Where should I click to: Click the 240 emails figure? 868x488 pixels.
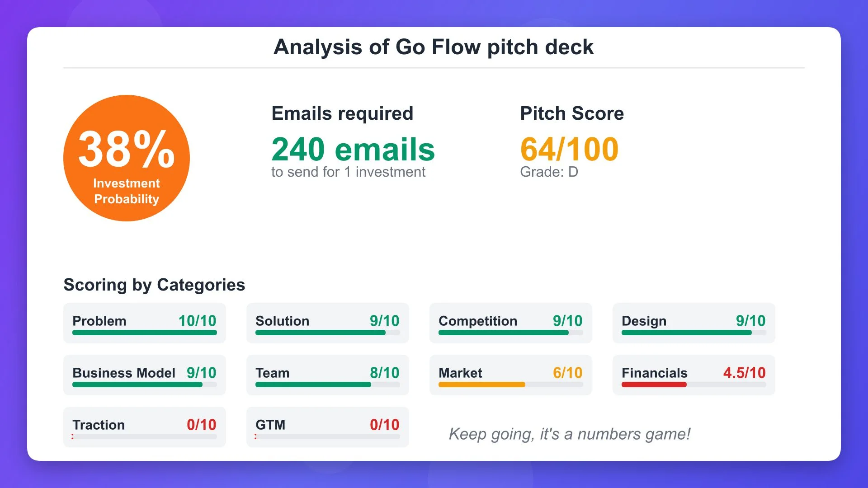tap(353, 149)
